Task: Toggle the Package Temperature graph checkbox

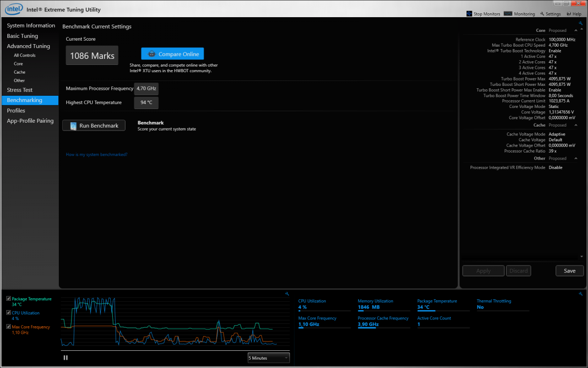Action: pos(9,298)
